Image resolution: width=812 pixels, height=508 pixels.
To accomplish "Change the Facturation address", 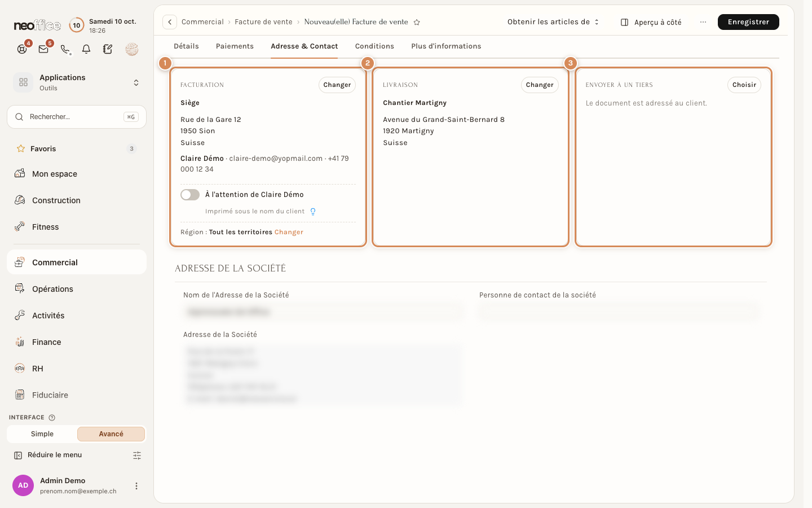I will coord(337,85).
